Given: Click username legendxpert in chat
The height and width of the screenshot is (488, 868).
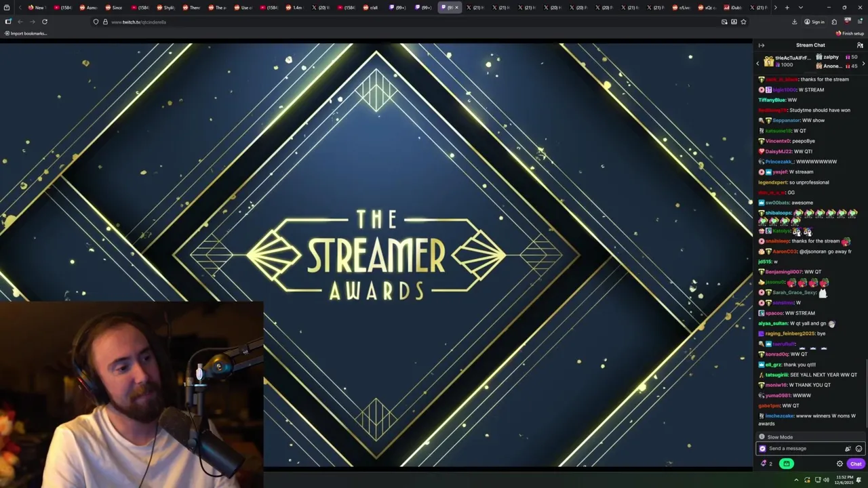Looking at the screenshot, I should click(x=773, y=182).
